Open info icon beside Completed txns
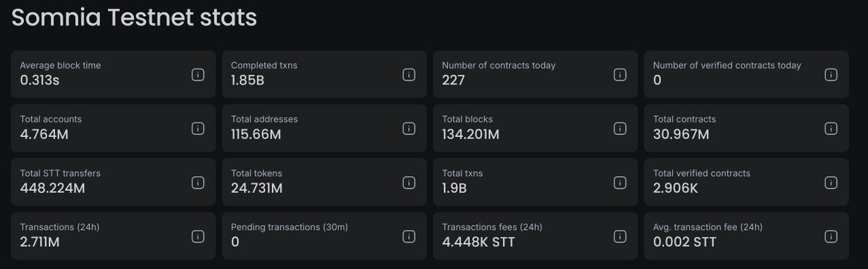The height and width of the screenshot is (269, 868). 408,75
